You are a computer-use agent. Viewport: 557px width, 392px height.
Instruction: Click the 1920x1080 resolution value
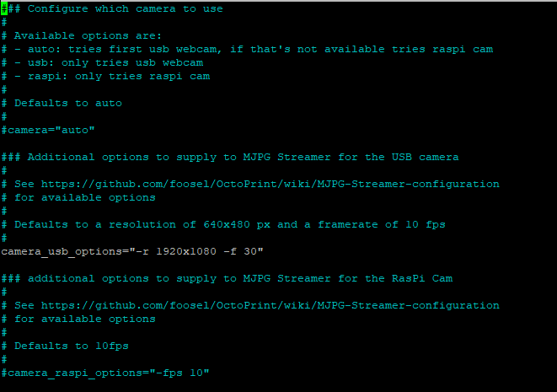[186, 251]
